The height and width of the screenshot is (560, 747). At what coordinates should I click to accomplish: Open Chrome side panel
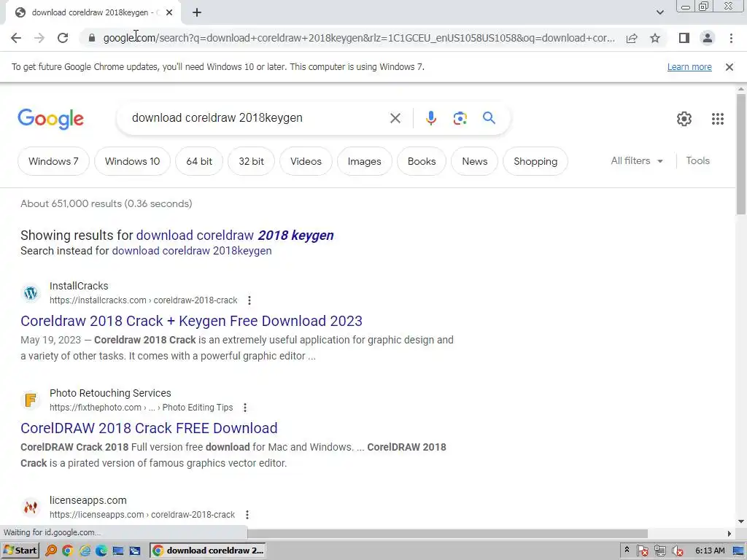(x=684, y=38)
